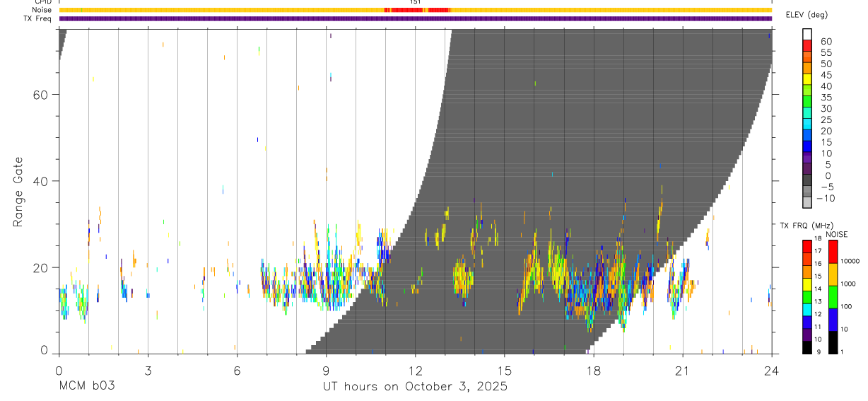Click the '1000' label in the NOISE legend
Viewport: 868px width, 401px height.
tap(849, 284)
